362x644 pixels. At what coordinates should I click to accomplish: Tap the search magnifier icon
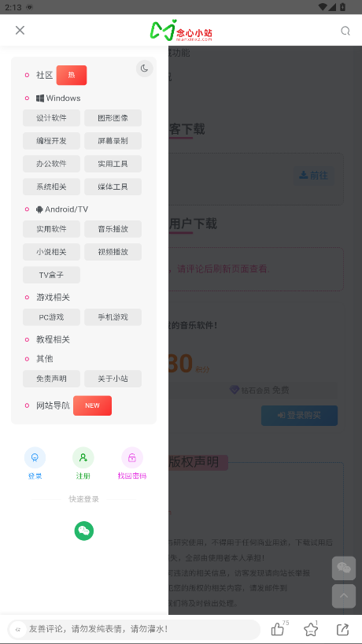345,31
